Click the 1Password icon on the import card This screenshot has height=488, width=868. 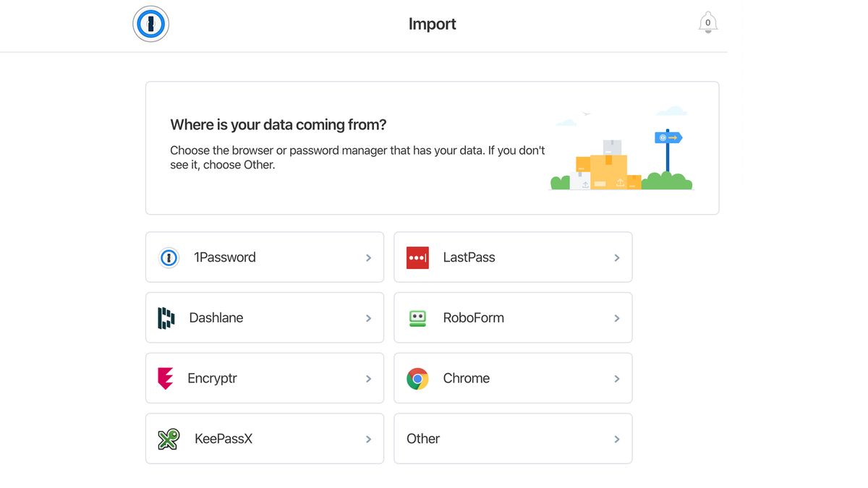click(168, 257)
